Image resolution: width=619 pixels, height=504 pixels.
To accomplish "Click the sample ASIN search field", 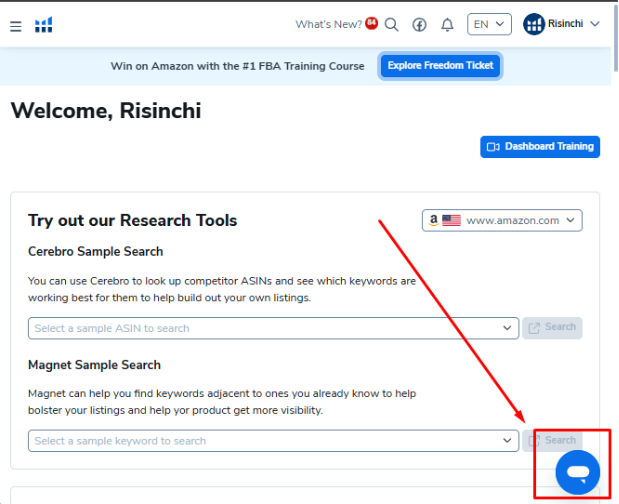I will (x=265, y=328).
